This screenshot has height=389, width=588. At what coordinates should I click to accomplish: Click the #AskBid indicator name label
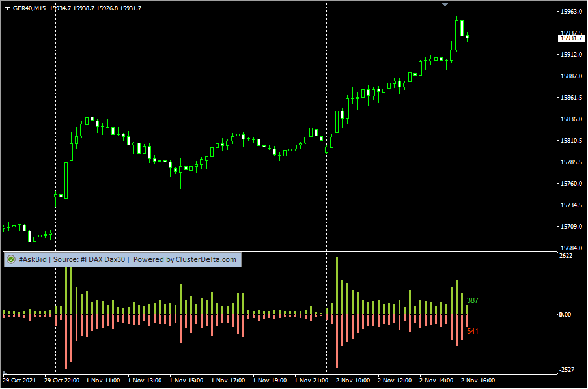32,259
